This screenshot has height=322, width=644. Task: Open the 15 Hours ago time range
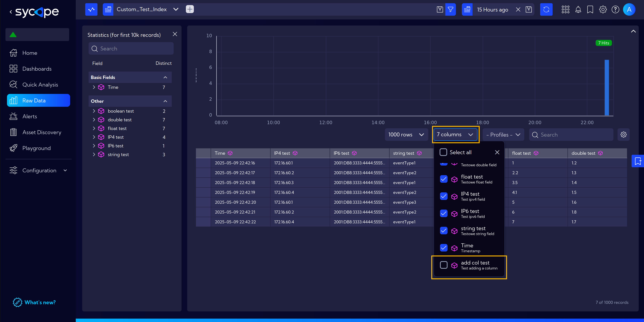point(492,9)
